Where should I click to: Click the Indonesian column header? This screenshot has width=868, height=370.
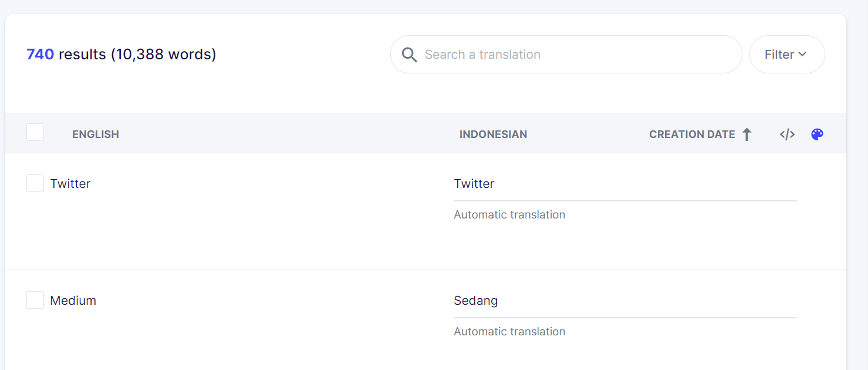pyautogui.click(x=493, y=134)
